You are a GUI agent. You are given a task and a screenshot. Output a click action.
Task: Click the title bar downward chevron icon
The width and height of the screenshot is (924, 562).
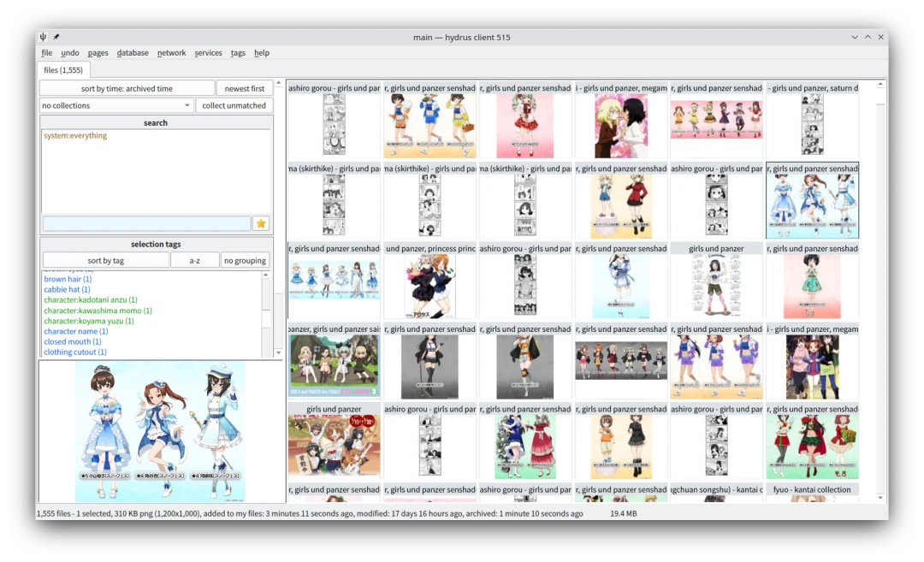(855, 37)
